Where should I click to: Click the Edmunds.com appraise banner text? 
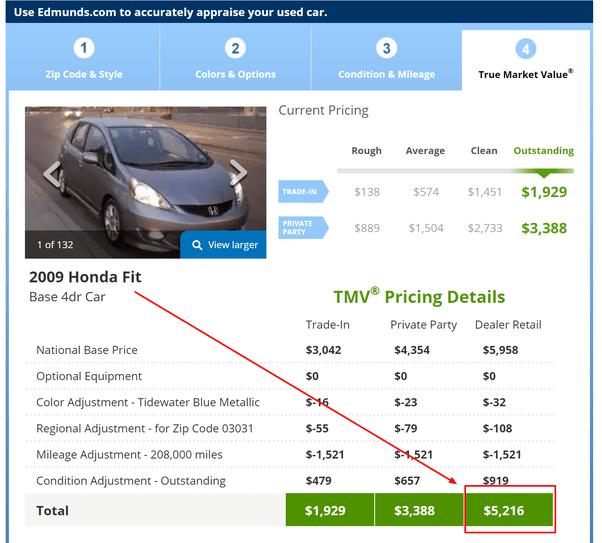click(170, 12)
